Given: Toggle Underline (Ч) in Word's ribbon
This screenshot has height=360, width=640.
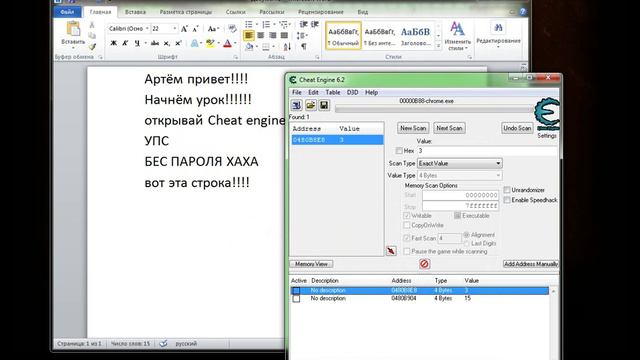Looking at the screenshot, I should pyautogui.click(x=137, y=43).
